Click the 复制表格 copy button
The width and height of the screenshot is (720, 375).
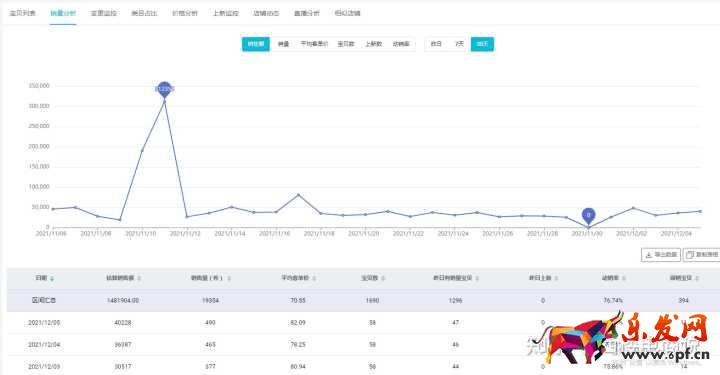tap(702, 255)
